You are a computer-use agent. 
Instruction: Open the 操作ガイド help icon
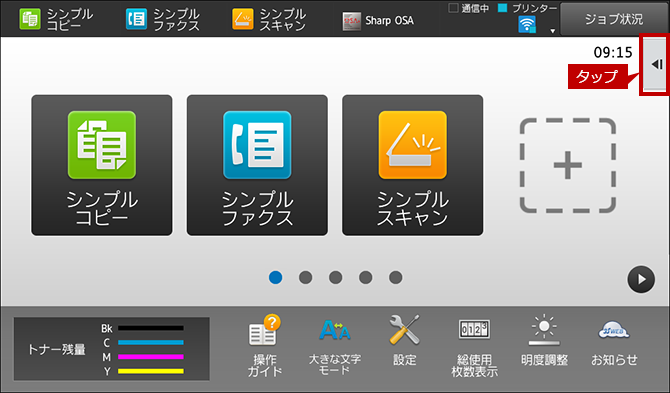[264, 346]
